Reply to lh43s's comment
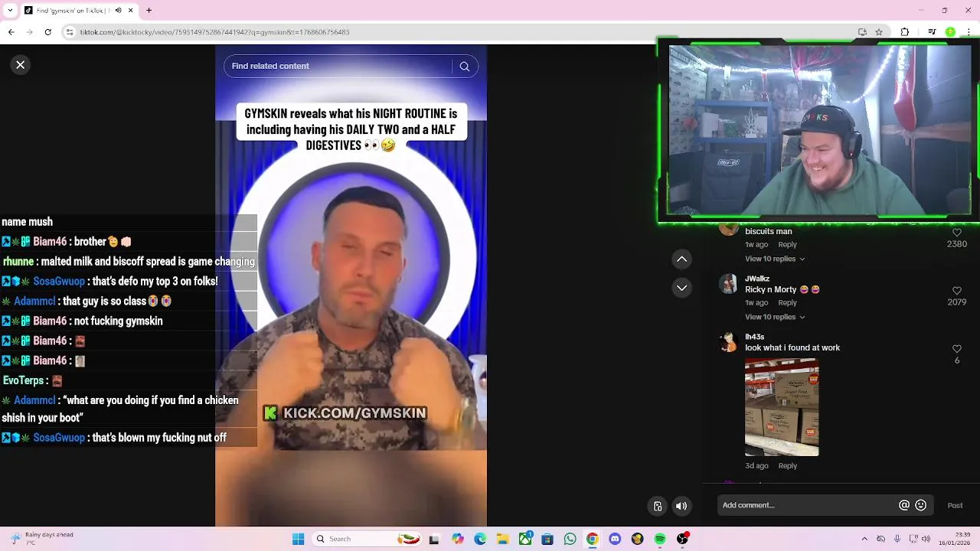 point(787,466)
